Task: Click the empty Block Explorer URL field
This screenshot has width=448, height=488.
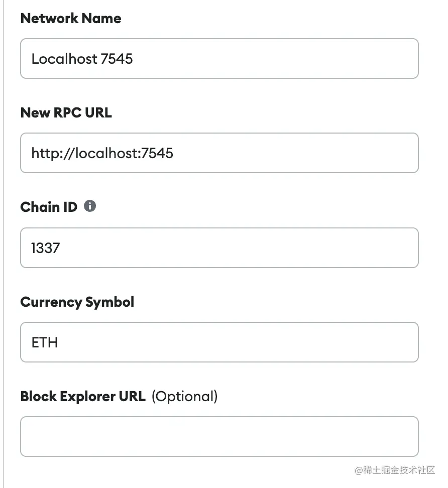Action: tap(219, 436)
